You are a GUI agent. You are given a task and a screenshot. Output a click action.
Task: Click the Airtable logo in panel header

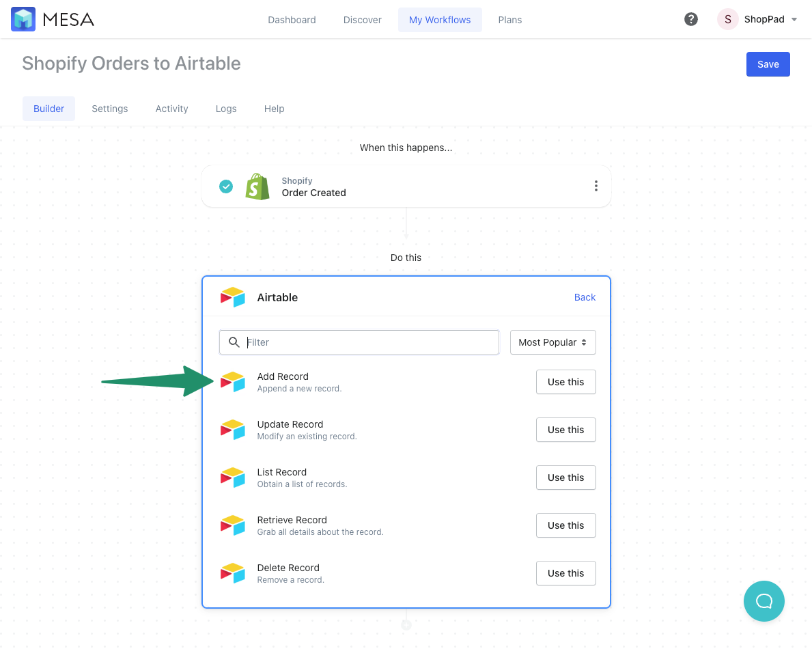[232, 297]
